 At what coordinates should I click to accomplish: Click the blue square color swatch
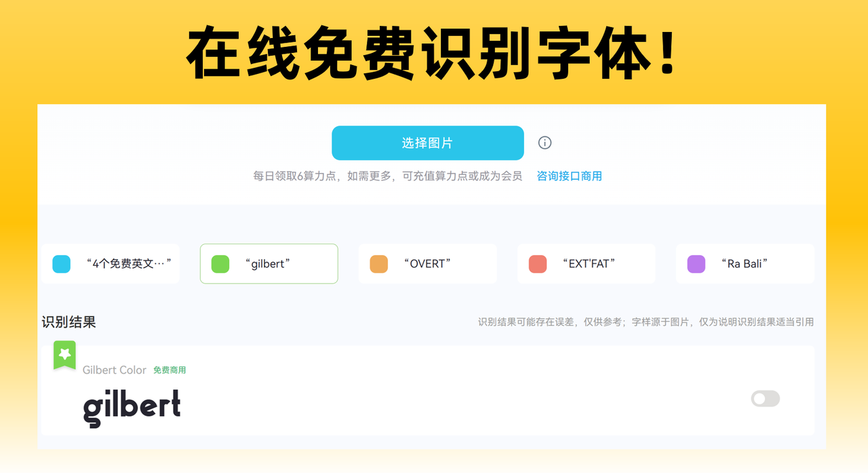click(x=62, y=264)
